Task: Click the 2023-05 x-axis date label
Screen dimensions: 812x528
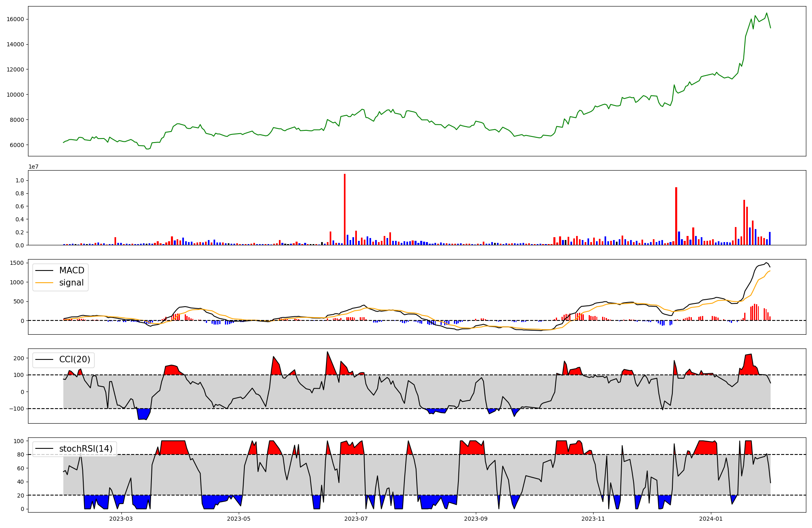Action: point(239,519)
